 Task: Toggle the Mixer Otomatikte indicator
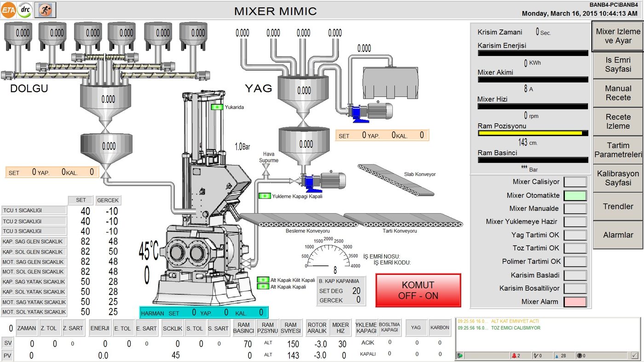click(x=575, y=195)
